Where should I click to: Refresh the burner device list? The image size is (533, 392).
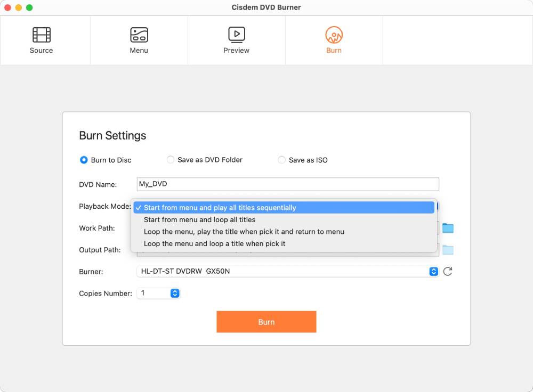coord(448,272)
